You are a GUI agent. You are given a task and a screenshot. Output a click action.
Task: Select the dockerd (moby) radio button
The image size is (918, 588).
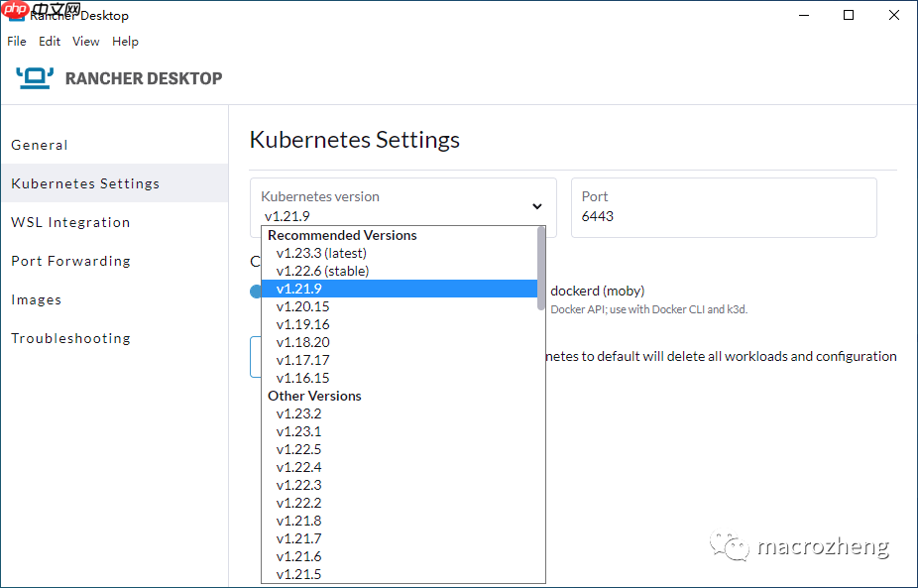[597, 291]
